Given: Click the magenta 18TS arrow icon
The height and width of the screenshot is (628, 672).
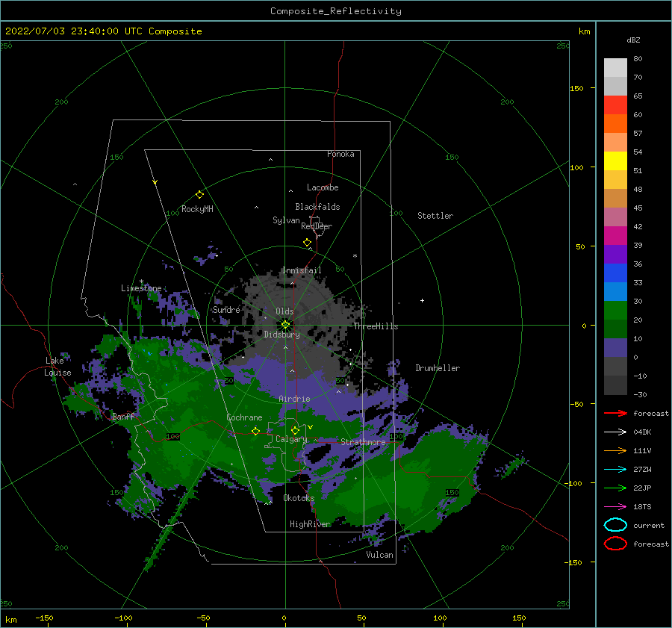Looking at the screenshot, I should point(615,507).
